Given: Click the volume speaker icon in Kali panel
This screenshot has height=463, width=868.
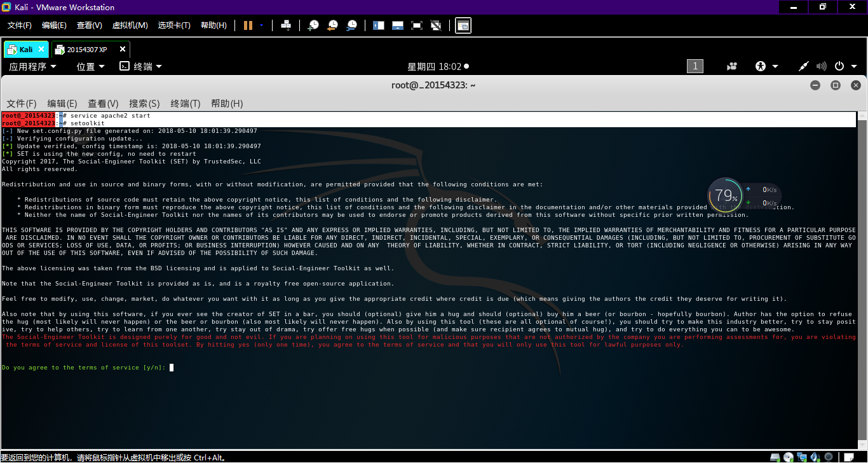Looking at the screenshot, I should (x=821, y=66).
